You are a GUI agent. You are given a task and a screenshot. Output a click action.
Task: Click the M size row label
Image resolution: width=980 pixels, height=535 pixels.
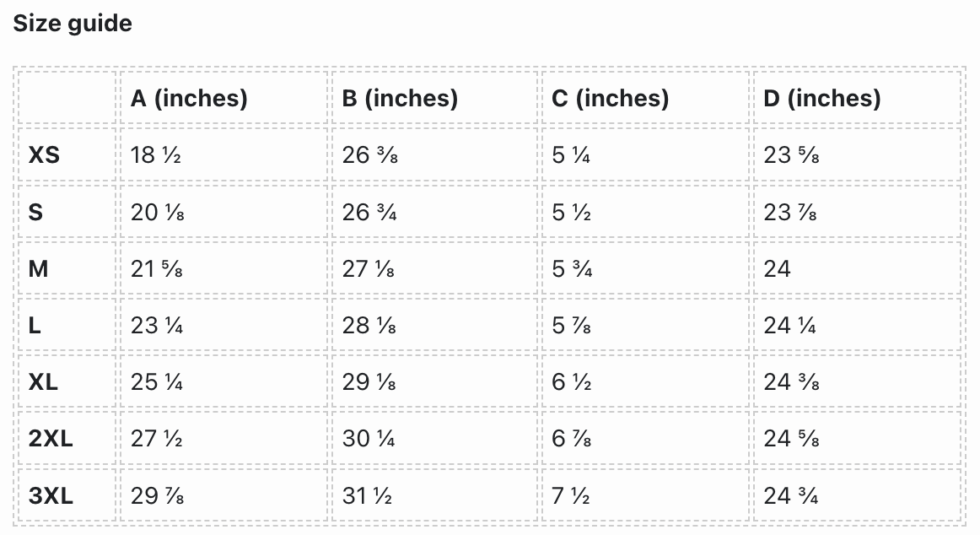(x=38, y=269)
